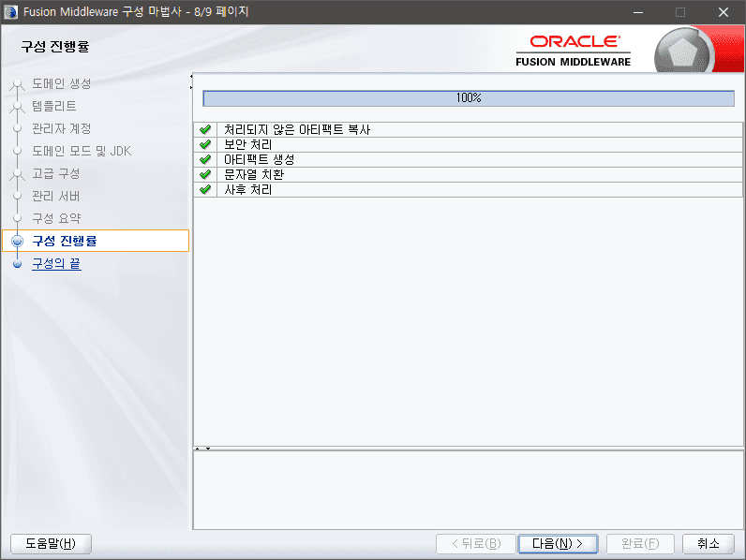Screen dimensions: 746x560
Task: Open help with 도움말(H) button
Action: tap(51, 544)
